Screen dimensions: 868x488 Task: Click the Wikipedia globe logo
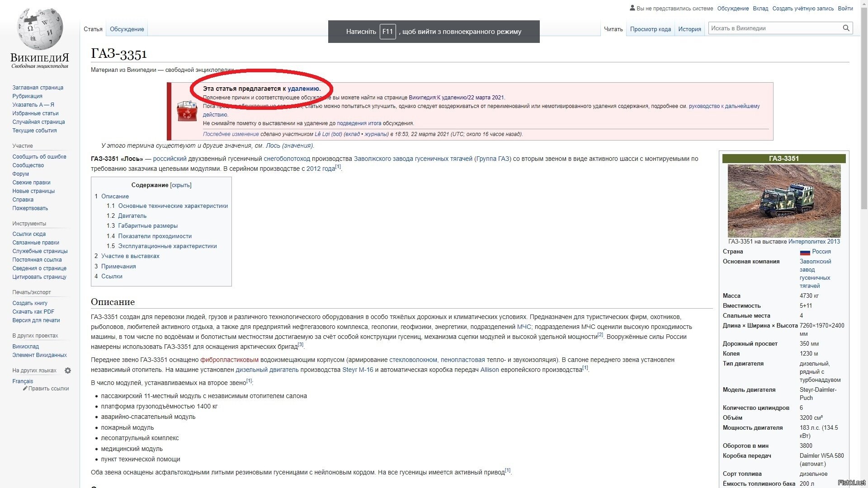coord(40,28)
